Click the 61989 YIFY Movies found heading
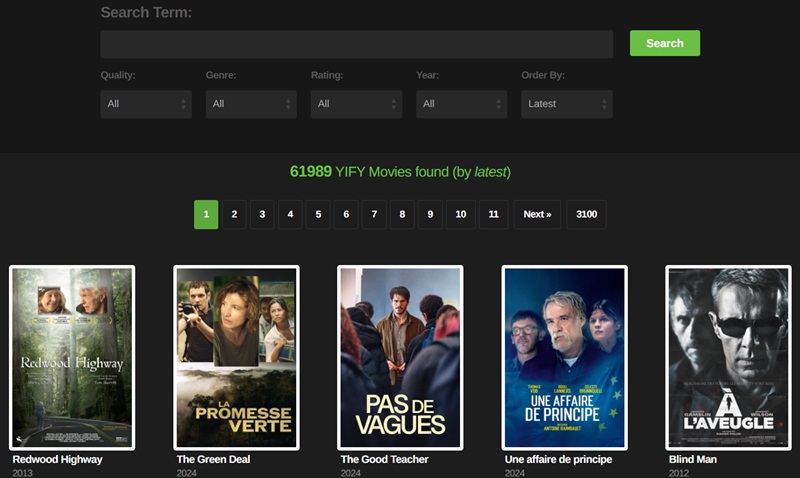Viewport: 800px width, 478px height. point(400,172)
